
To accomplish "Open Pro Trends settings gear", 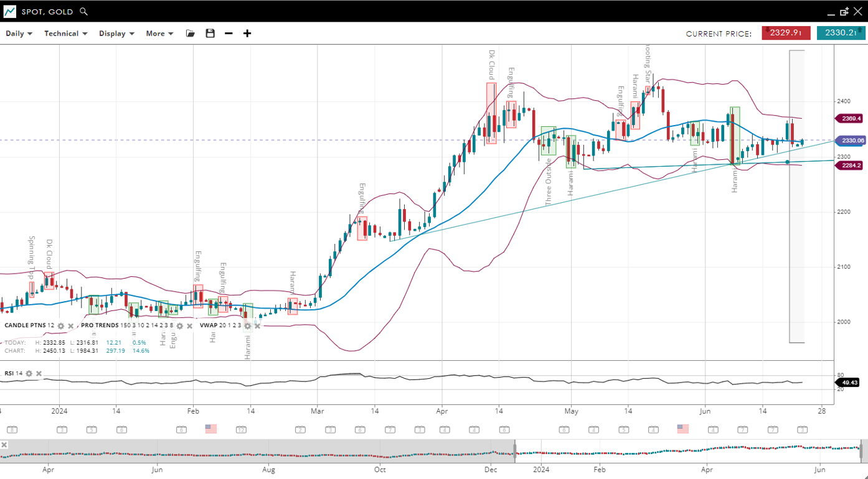I will point(179,326).
